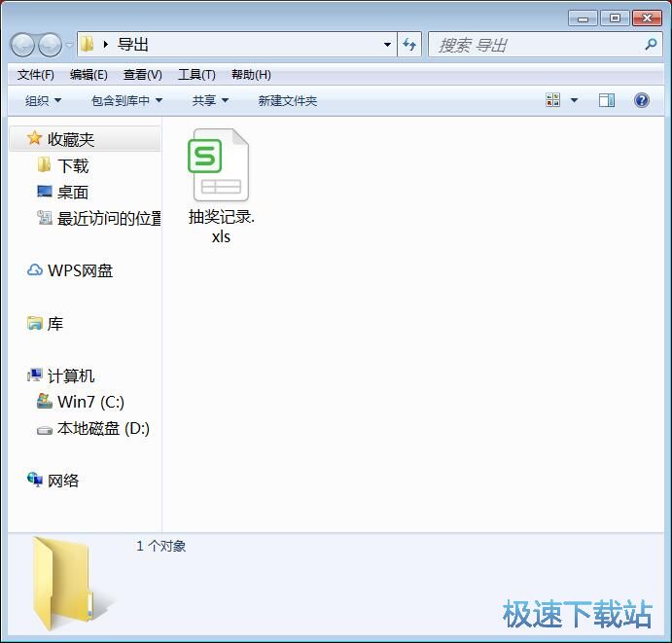Open recent pages dropdown beside nav arrows
This screenshot has height=643, width=672.
tap(69, 45)
